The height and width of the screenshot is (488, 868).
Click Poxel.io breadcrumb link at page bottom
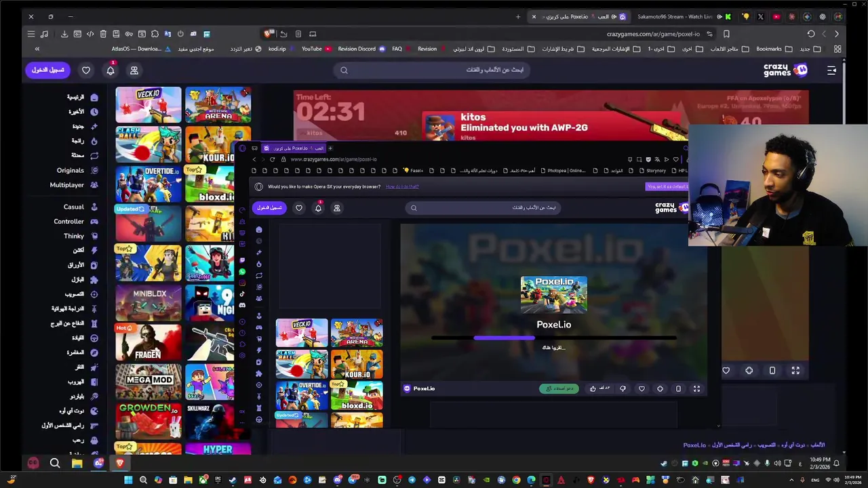[694, 445]
